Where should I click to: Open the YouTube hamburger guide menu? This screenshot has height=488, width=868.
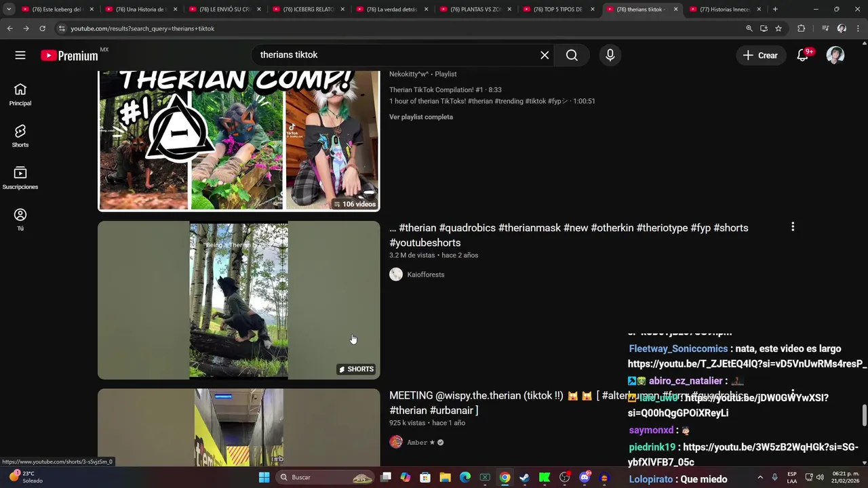point(20,56)
